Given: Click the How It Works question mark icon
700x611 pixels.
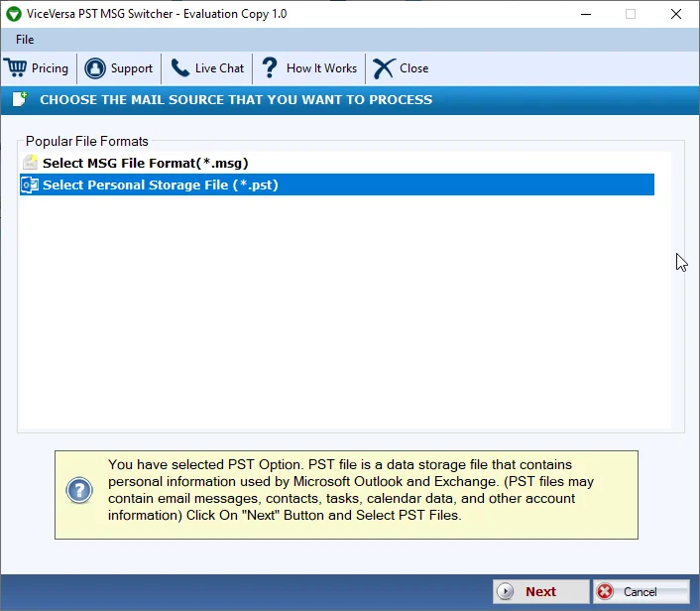Looking at the screenshot, I should coord(270,67).
